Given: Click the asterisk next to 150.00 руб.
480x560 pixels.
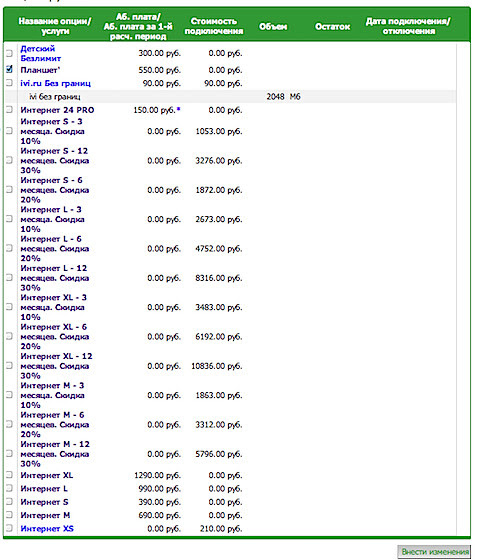Looking at the screenshot, I should 179,109.
